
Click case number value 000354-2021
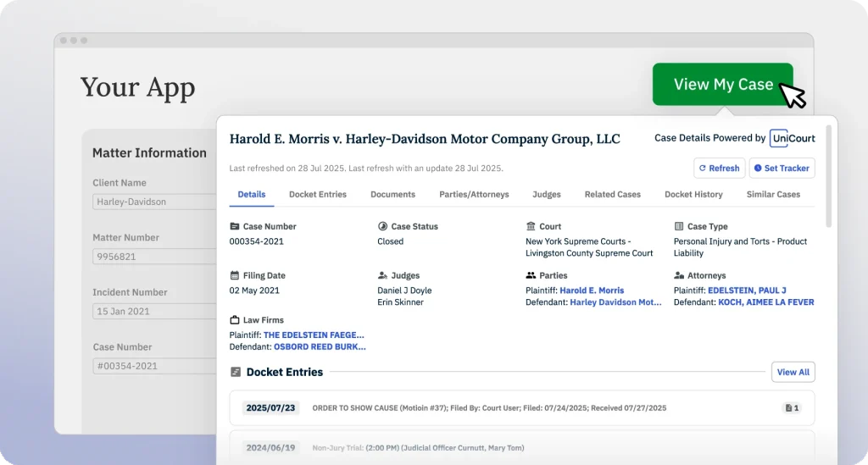click(x=256, y=241)
